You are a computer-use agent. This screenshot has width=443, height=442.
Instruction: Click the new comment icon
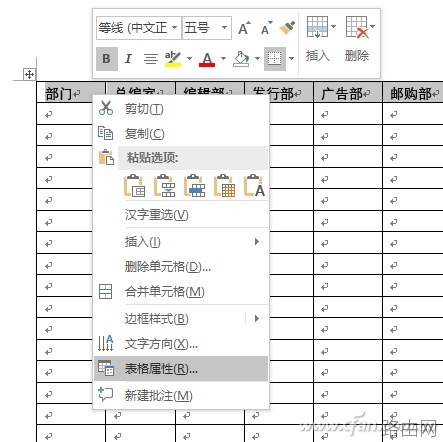106,394
